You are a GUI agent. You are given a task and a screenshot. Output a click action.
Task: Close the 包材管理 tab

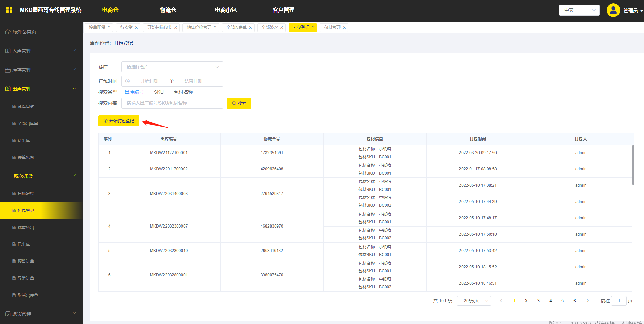click(344, 28)
